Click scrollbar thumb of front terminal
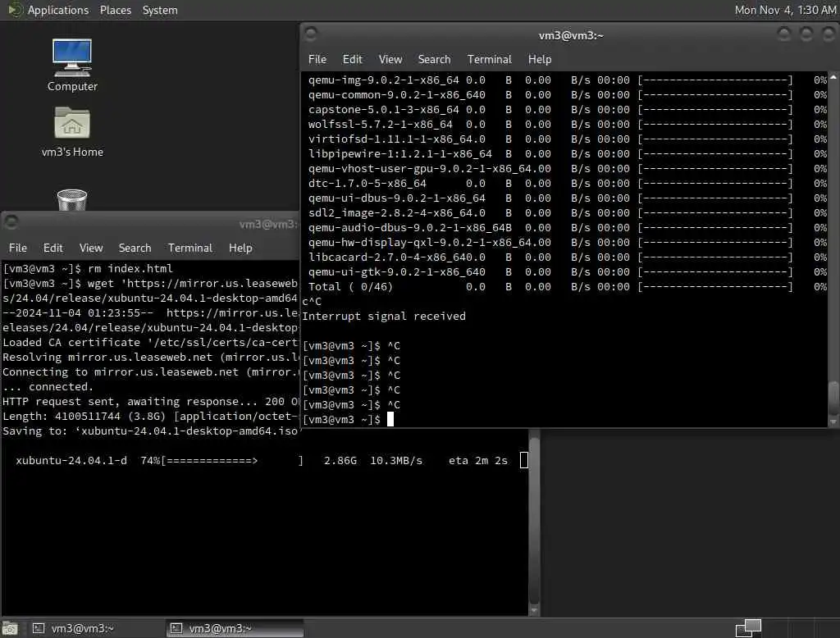This screenshot has width=840, height=638. 833,398
